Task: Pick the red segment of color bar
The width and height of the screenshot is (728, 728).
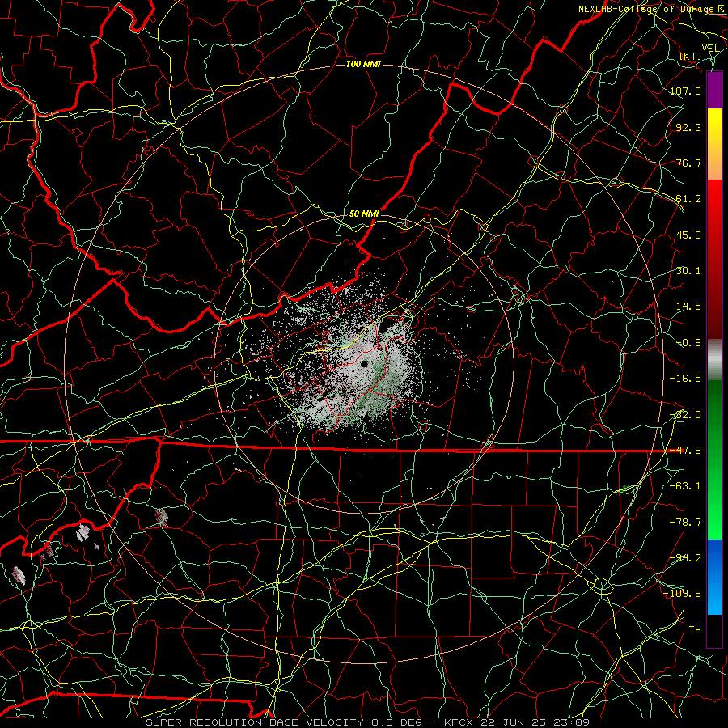Action: (x=714, y=259)
